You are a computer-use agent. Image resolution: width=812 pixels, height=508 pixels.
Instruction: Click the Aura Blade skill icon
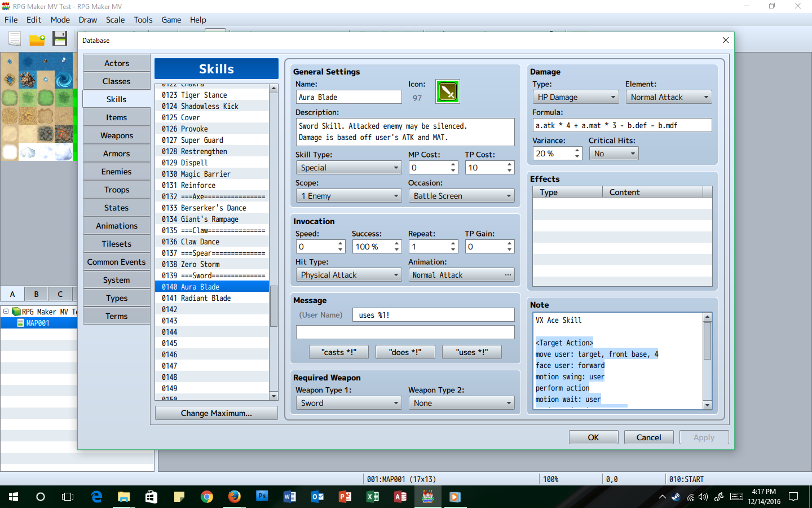(x=448, y=91)
